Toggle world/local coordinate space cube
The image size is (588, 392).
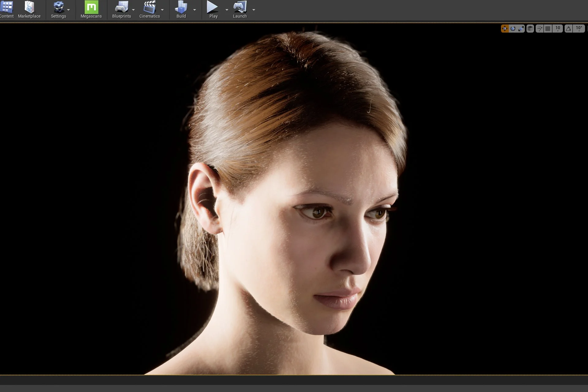[x=530, y=29]
